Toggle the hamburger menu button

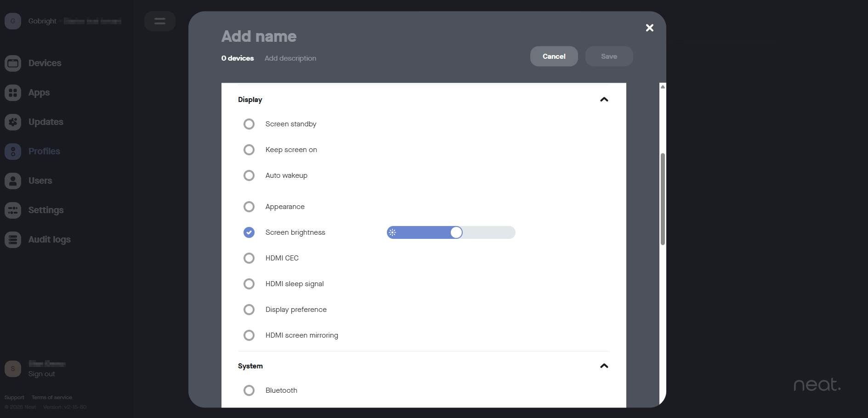[x=159, y=21]
